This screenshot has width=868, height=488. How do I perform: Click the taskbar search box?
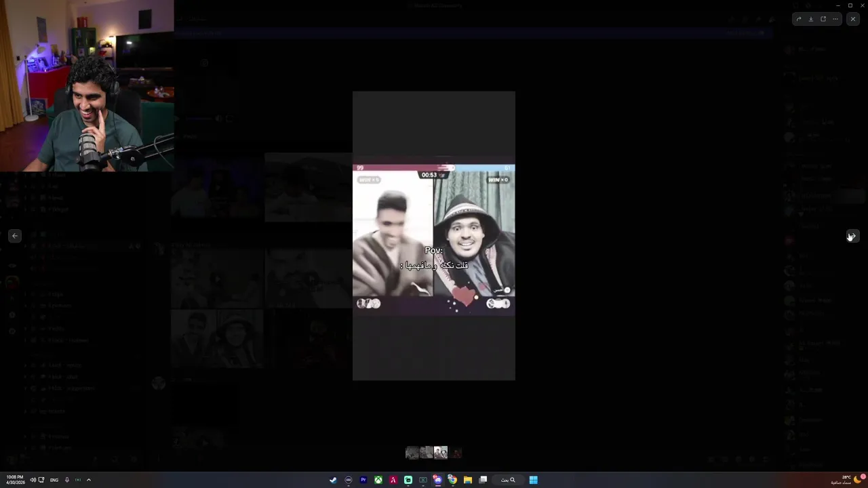point(508,480)
